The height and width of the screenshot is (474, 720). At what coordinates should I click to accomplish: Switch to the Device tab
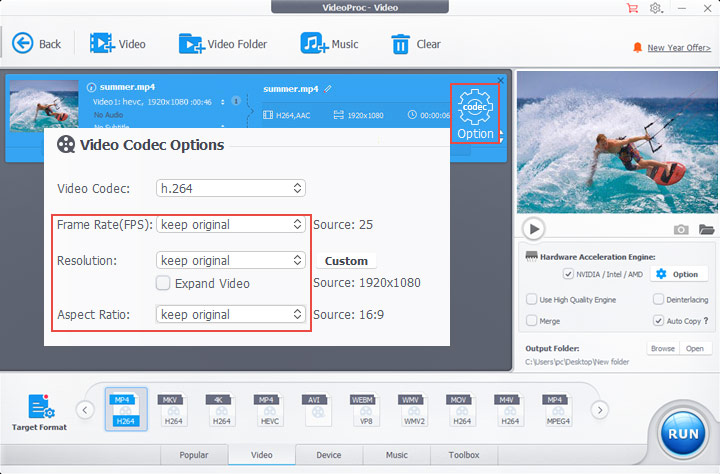coord(329,455)
